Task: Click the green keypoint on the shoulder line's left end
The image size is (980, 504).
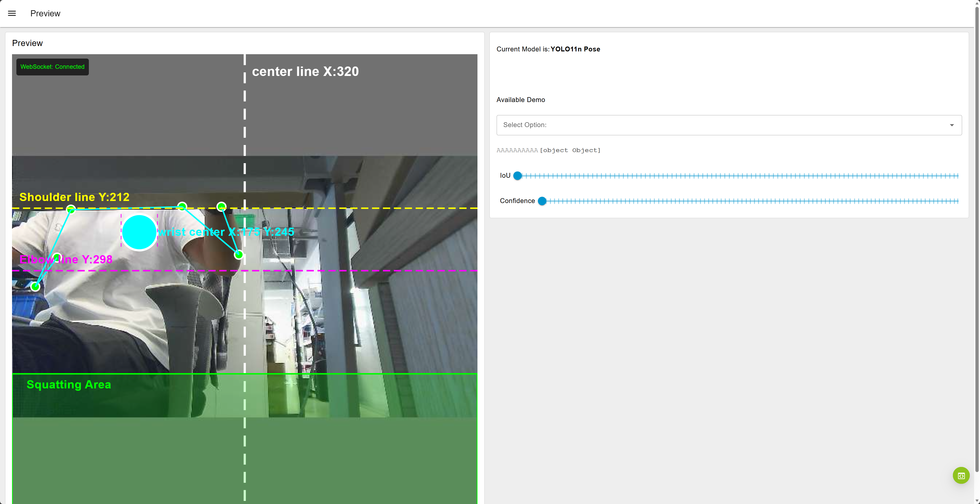Action: [71, 209]
